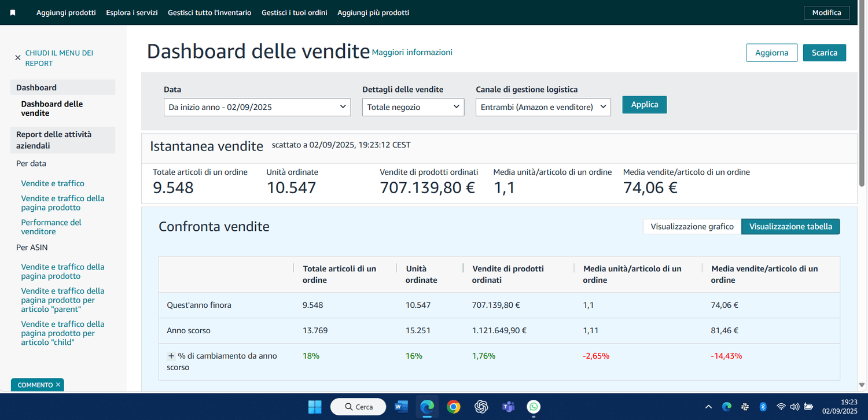
Task: Open Microsoft Word from the taskbar
Action: pos(401,407)
